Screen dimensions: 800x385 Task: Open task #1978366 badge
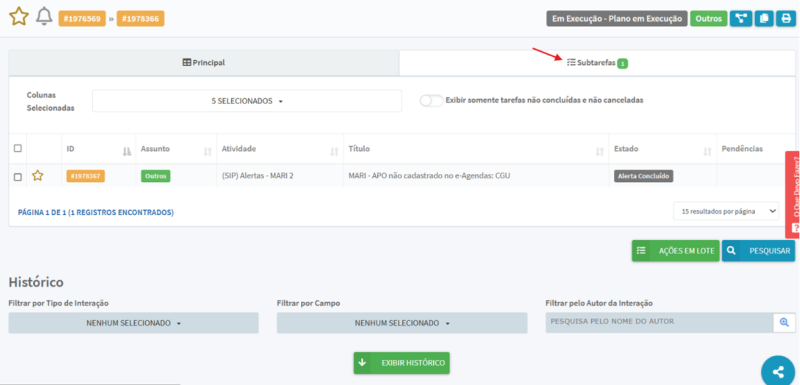140,19
